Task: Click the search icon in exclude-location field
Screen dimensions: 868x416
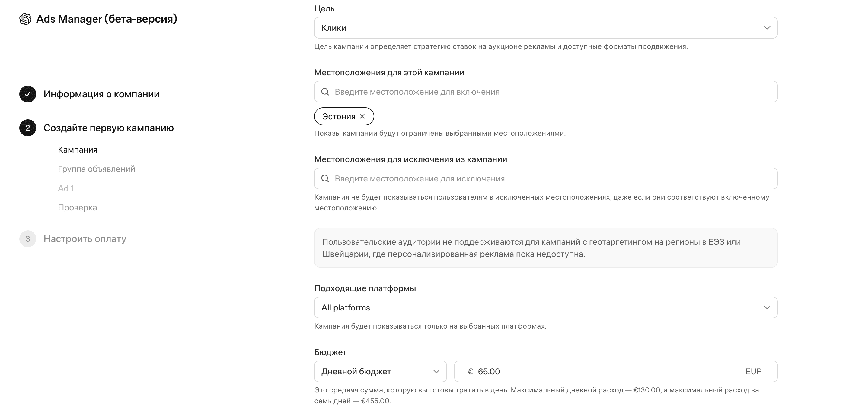Action: (x=325, y=179)
